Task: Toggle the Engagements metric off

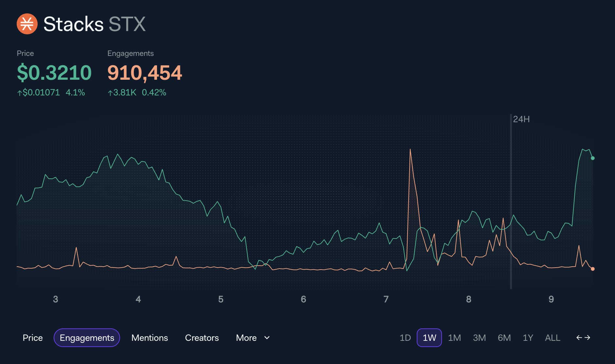Action: (87, 338)
